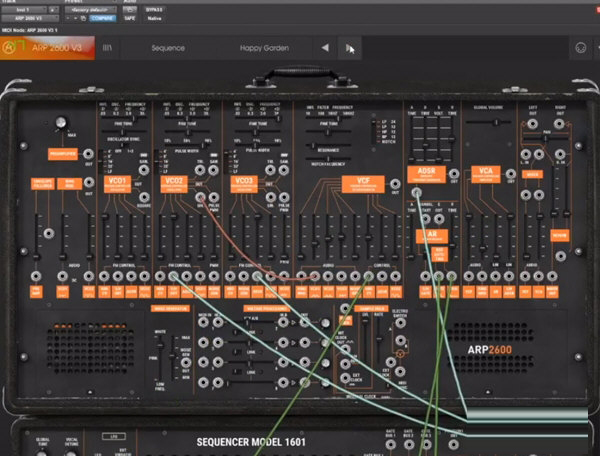600x456 pixels.
Task: Click the Preamplifier OUT jack
Action: click(88, 154)
